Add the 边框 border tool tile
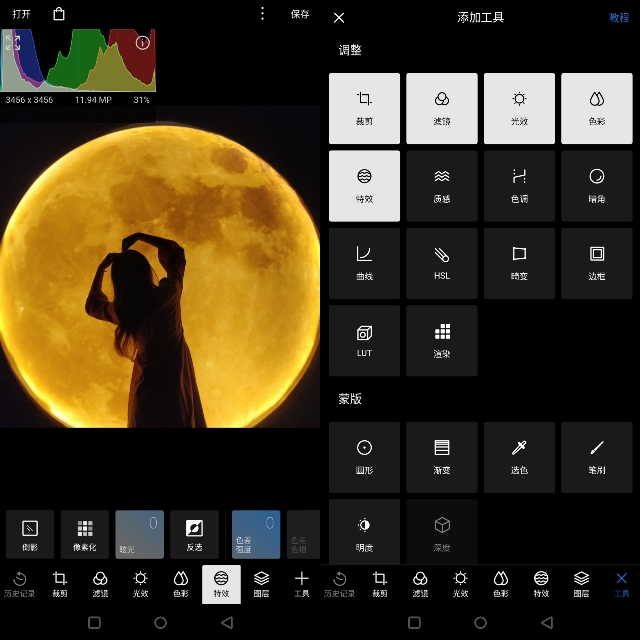640x640 pixels. (x=597, y=263)
